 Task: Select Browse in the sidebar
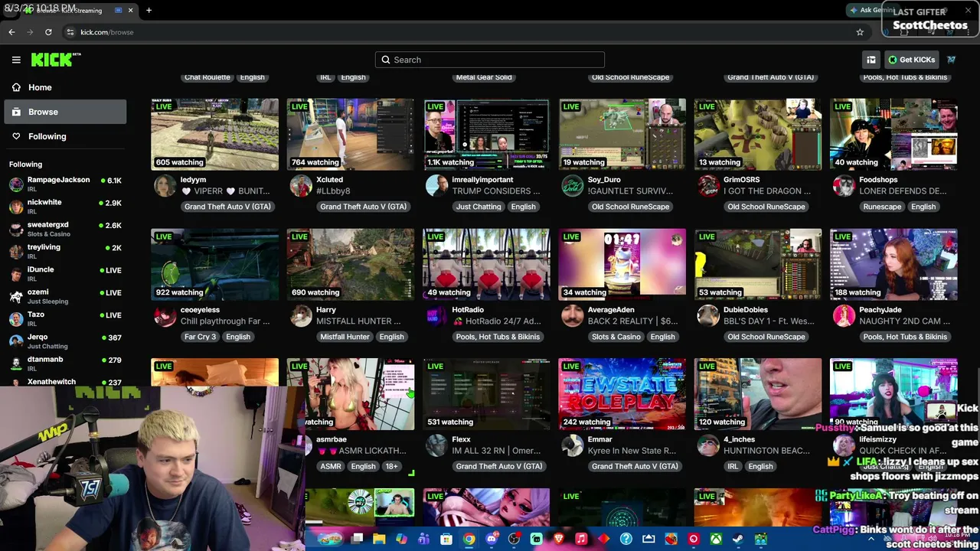point(65,112)
